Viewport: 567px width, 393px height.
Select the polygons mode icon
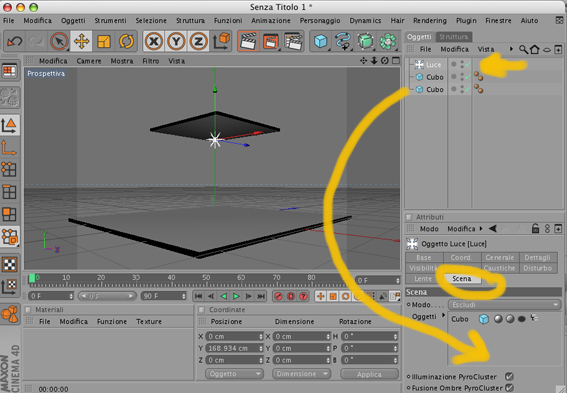click(9, 214)
